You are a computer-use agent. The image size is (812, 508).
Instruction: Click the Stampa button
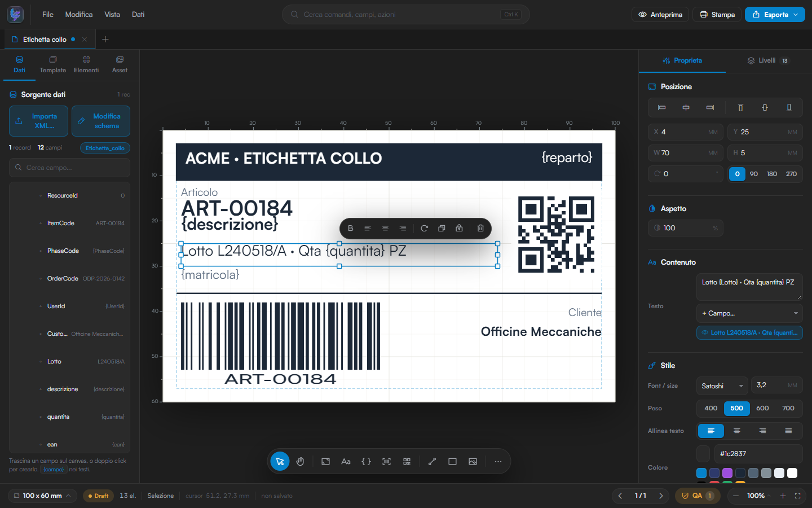717,15
